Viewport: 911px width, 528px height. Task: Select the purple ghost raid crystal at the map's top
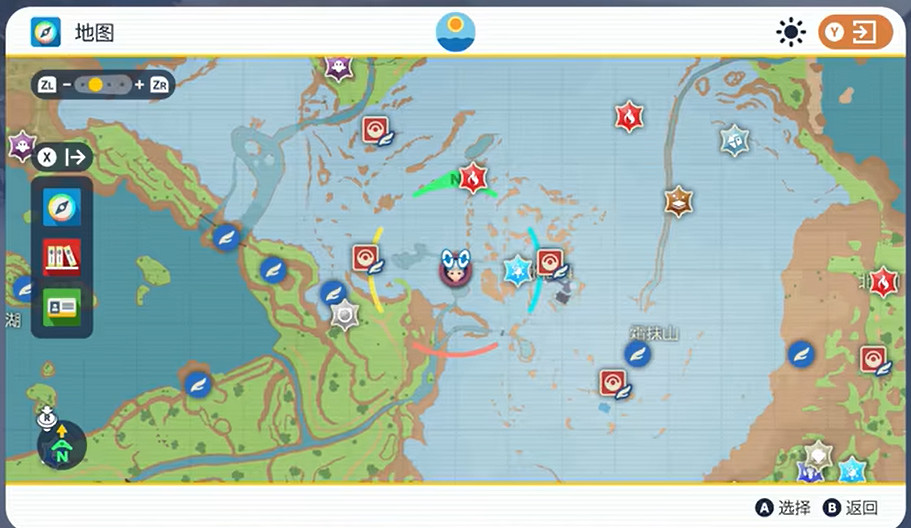[339, 67]
